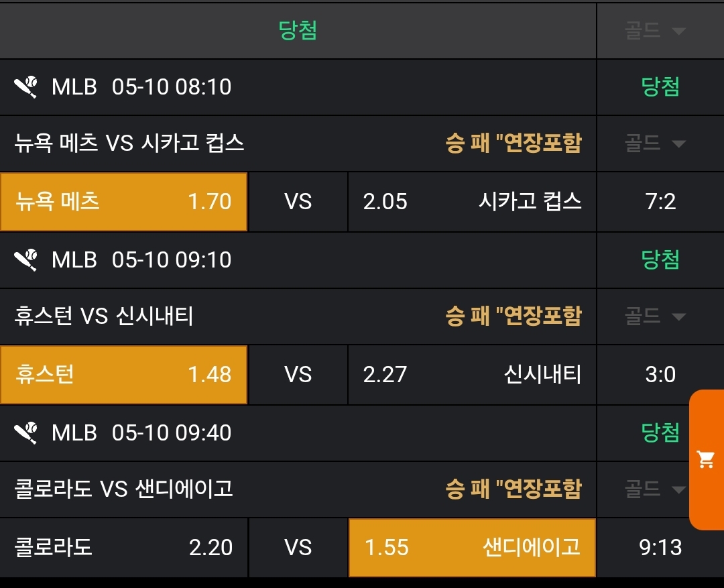This screenshot has width=724, height=588.
Task: Pick 시카고 컵스 at 2.05 odds
Action: coord(472,202)
